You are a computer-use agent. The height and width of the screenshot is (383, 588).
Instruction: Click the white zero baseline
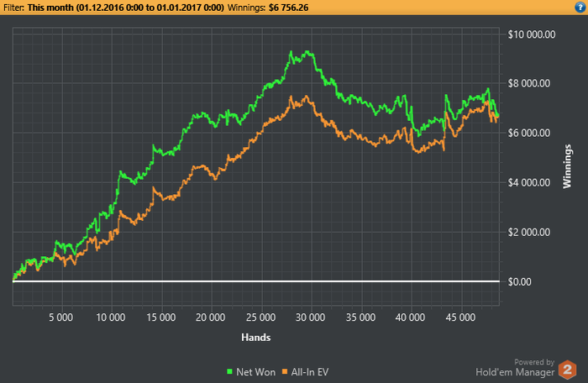[x=256, y=281]
